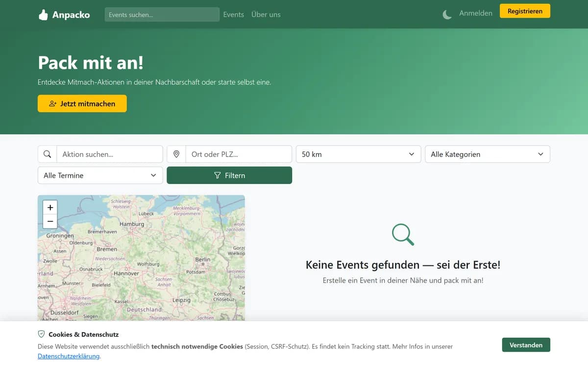Click the Registrieren button
Screen dimensions: 588x368
pyautogui.click(x=525, y=11)
